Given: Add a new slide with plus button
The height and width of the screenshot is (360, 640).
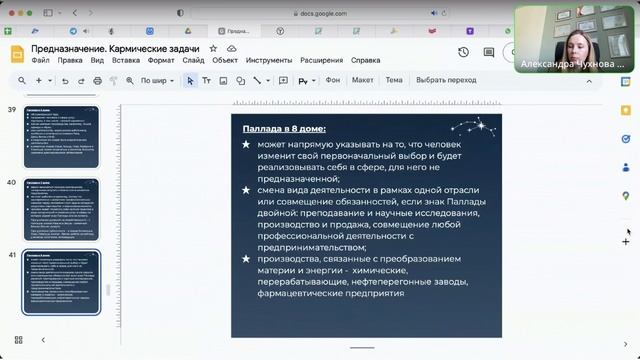Looking at the screenshot, I should 39,80.
